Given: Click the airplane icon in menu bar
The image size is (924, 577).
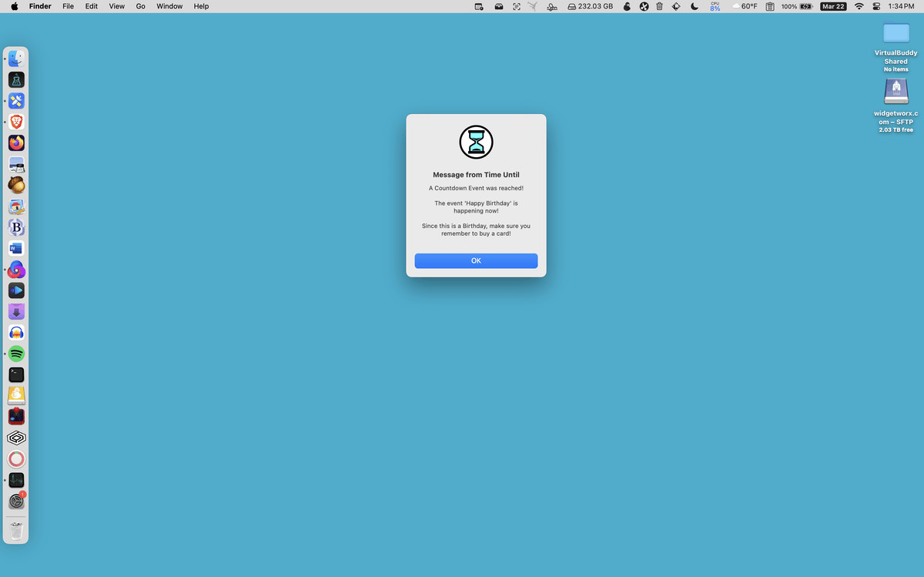Looking at the screenshot, I should (532, 6).
